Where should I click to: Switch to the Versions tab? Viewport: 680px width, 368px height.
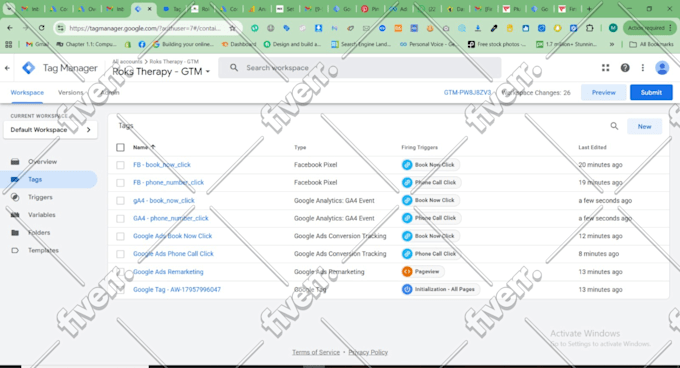tap(71, 92)
